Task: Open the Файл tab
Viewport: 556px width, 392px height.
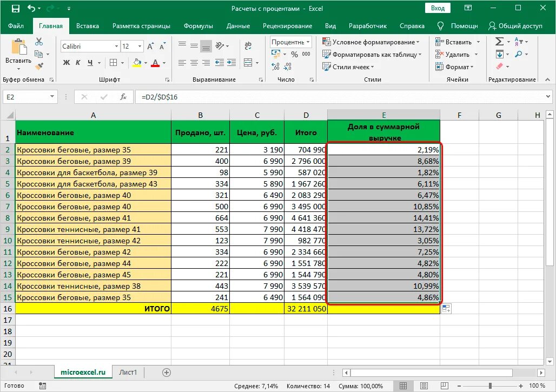Action: 16,26
